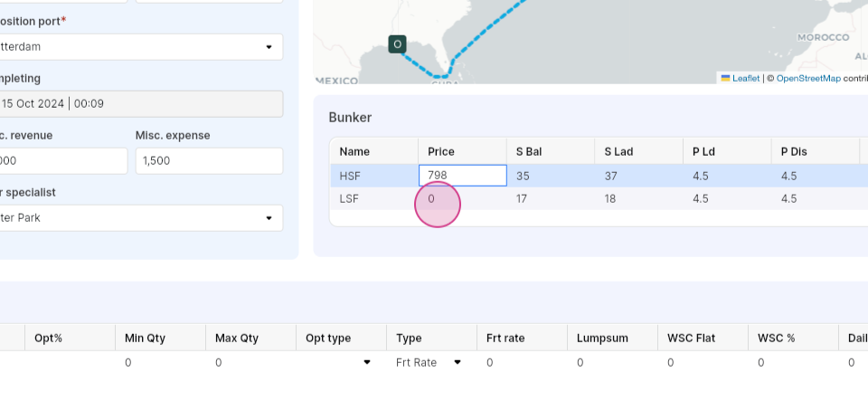Click the Lumpsum cell value 0
This screenshot has height=401, width=868.
pyautogui.click(x=612, y=363)
